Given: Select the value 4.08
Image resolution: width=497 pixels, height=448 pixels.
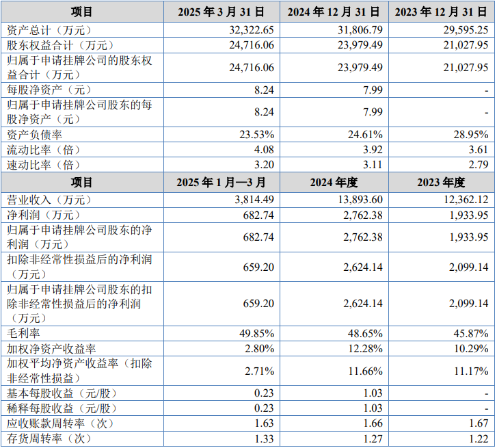Looking at the screenshot, I should pyautogui.click(x=264, y=149).
